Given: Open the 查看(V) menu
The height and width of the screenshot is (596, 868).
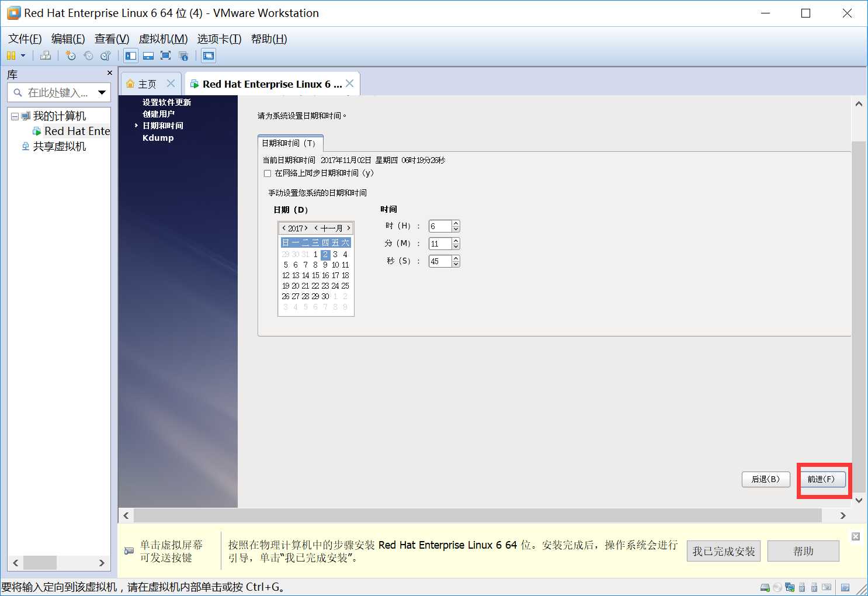Looking at the screenshot, I should click(x=112, y=39).
